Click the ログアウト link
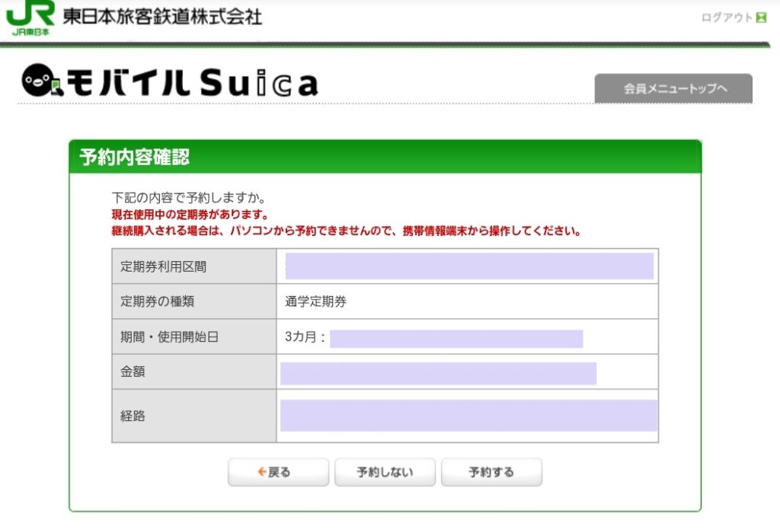 [726, 18]
